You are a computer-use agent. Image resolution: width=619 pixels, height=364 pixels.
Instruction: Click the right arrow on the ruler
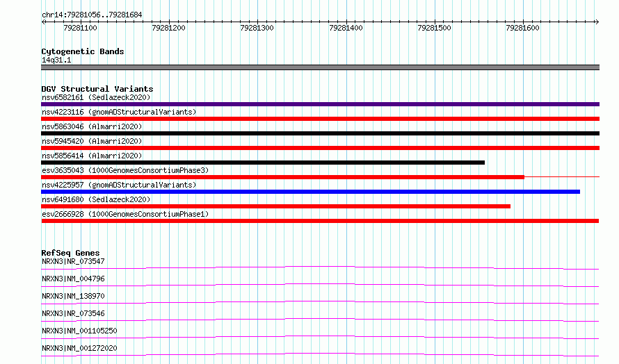point(597,22)
